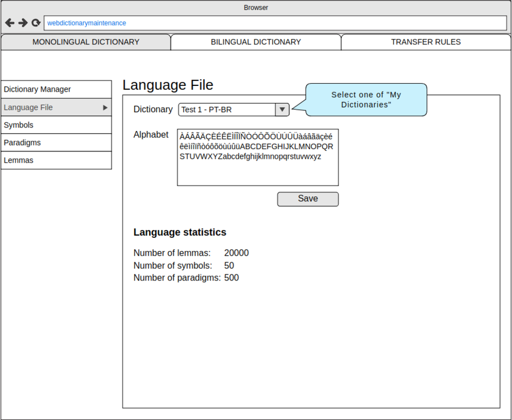Open the Bilingual Dictionary tab

(x=256, y=42)
